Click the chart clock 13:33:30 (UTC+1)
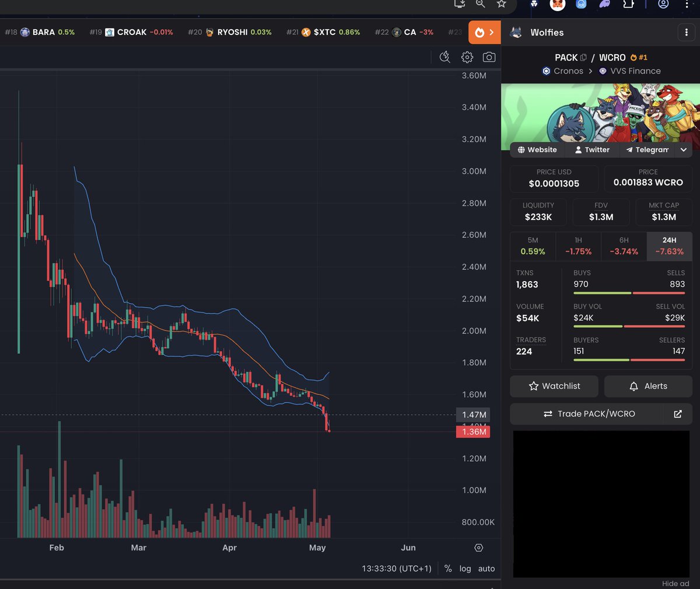 397,569
